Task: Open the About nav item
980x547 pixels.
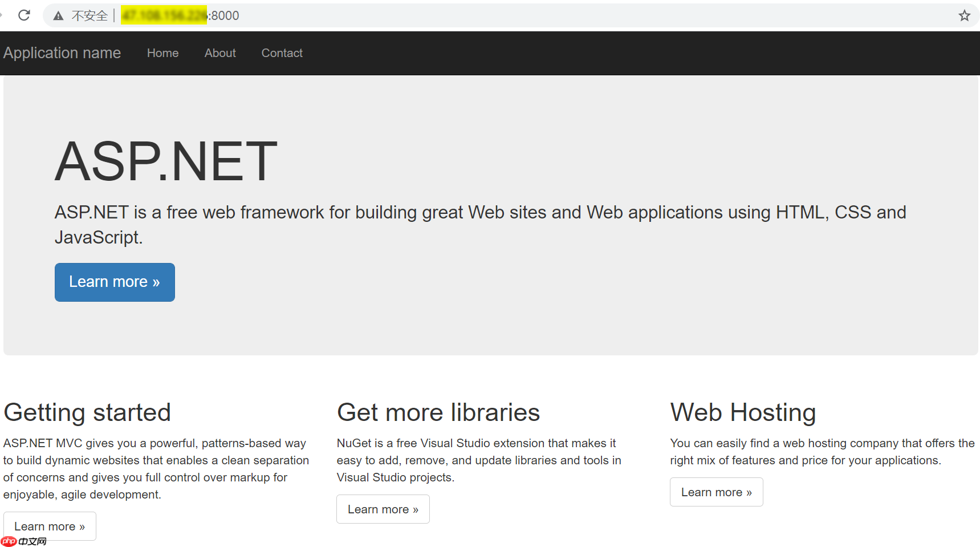Action: pyautogui.click(x=220, y=53)
